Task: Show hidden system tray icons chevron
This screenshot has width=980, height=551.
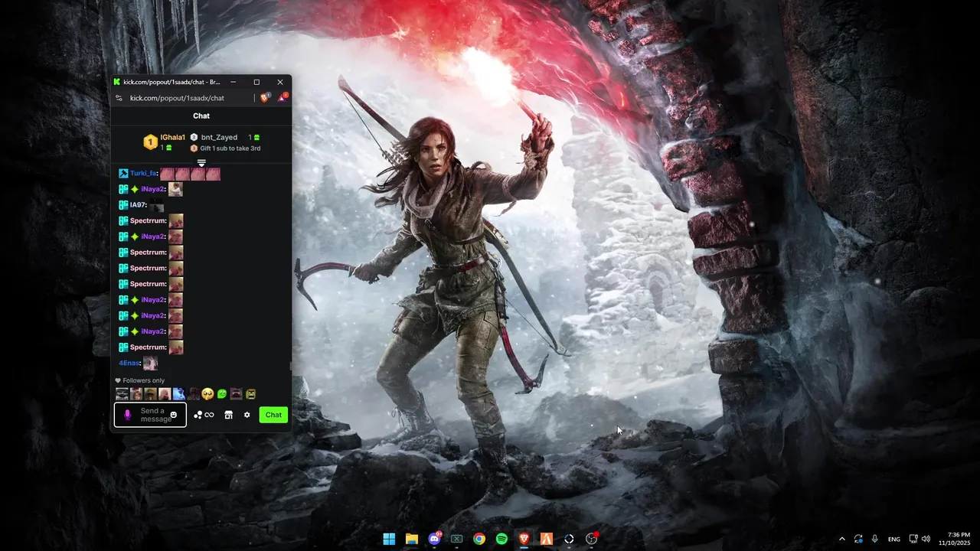Action: point(842,539)
